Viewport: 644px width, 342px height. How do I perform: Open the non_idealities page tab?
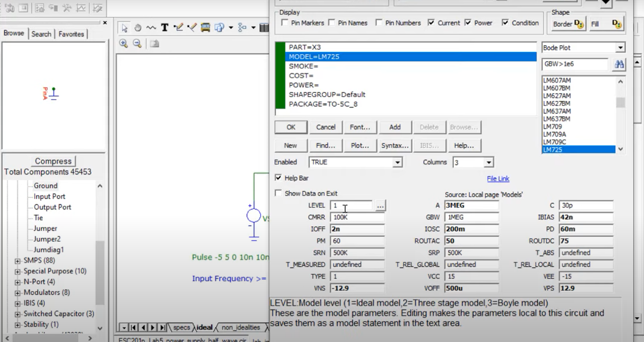(241, 327)
